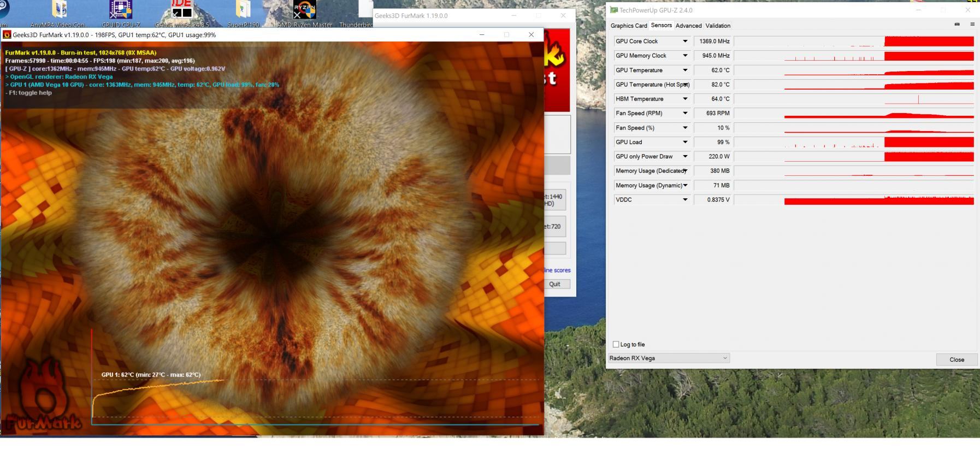Click the GPU-Z app icon in title bar
The width and height of the screenshot is (980, 472).
coord(614,10)
